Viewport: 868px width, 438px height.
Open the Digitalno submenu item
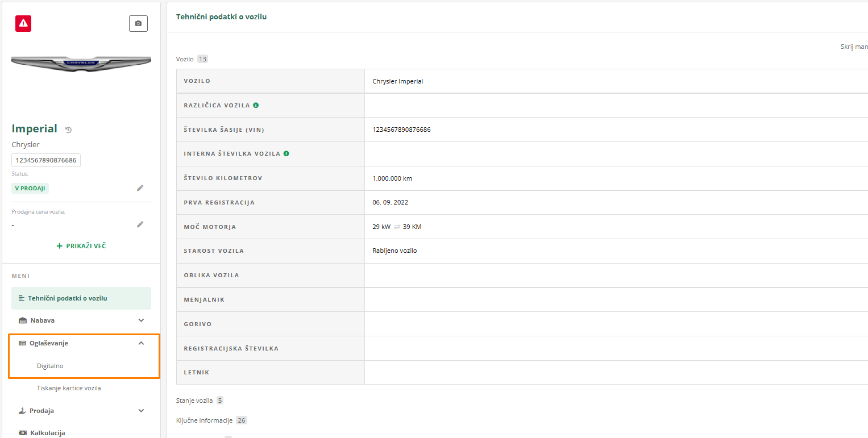tap(50, 366)
